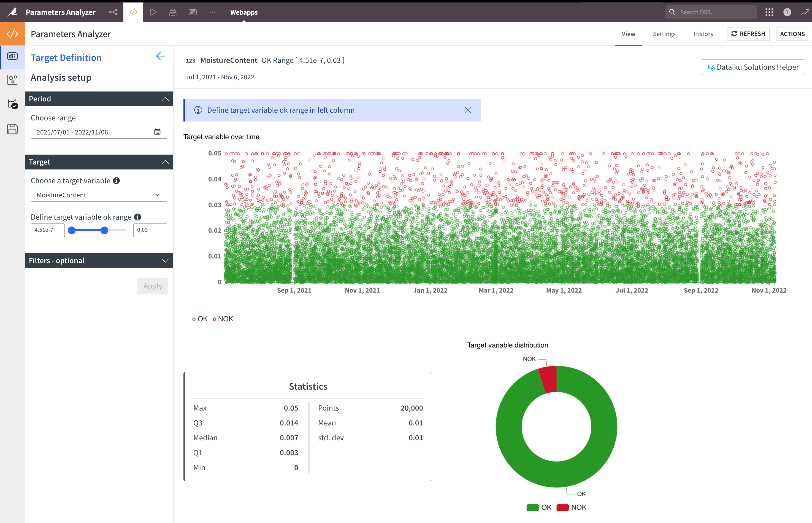
Task: Open the History tab
Action: (x=703, y=34)
